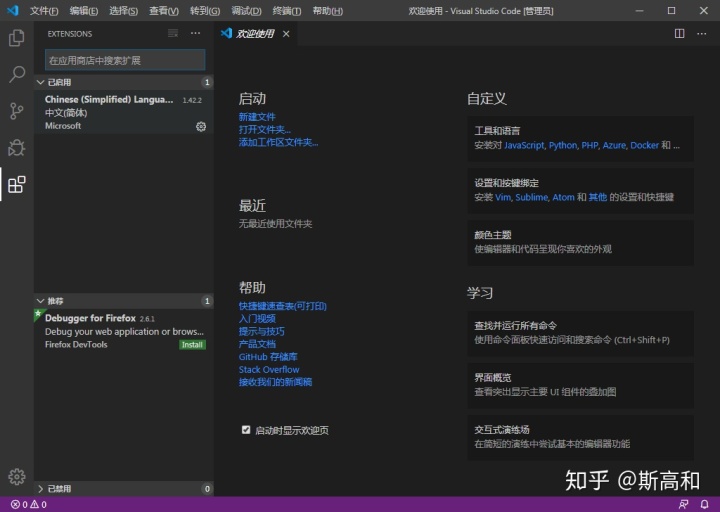Click the 推荐 count badge
Screen dimensions: 720x512
[207, 301]
